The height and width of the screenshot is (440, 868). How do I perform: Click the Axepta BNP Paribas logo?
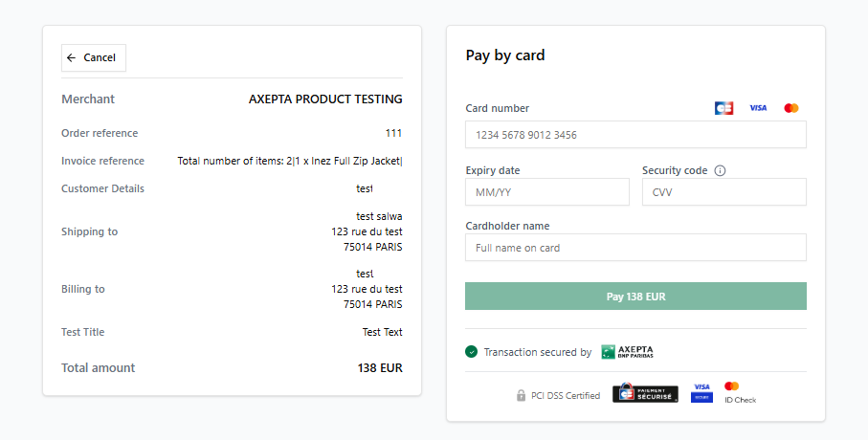click(627, 352)
